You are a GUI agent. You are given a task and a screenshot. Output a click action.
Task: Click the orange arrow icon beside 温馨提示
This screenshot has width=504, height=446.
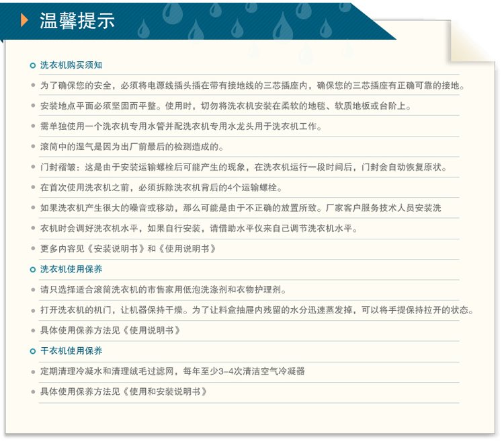click(x=25, y=20)
